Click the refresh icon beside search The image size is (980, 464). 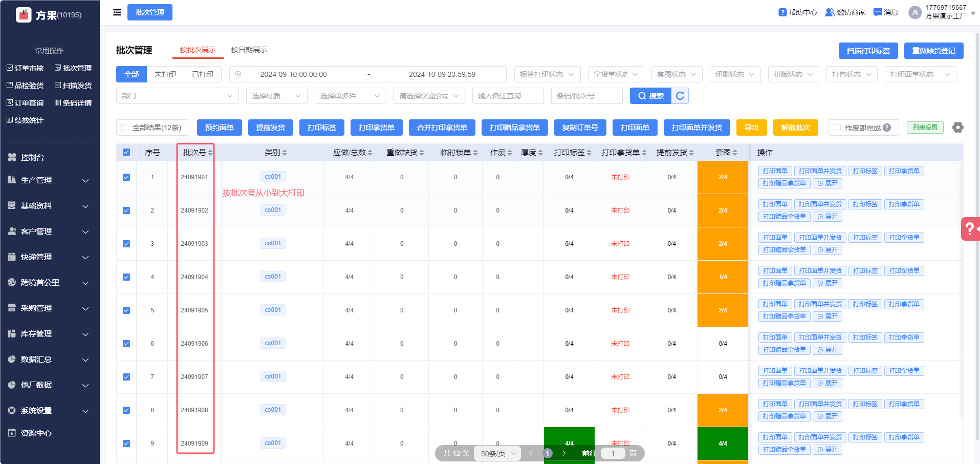coord(680,96)
